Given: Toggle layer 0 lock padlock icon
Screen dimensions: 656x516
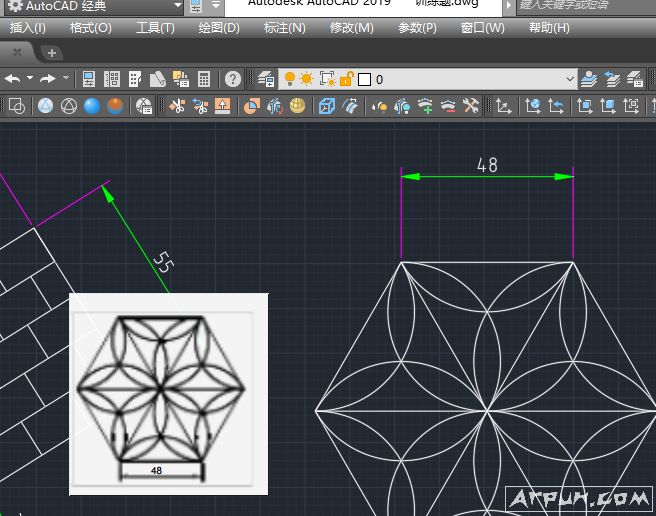Looking at the screenshot, I should click(x=347, y=79).
